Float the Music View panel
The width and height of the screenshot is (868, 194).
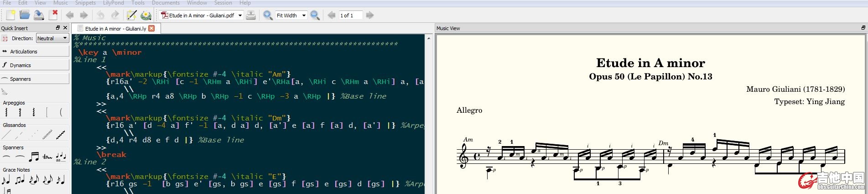863,28
